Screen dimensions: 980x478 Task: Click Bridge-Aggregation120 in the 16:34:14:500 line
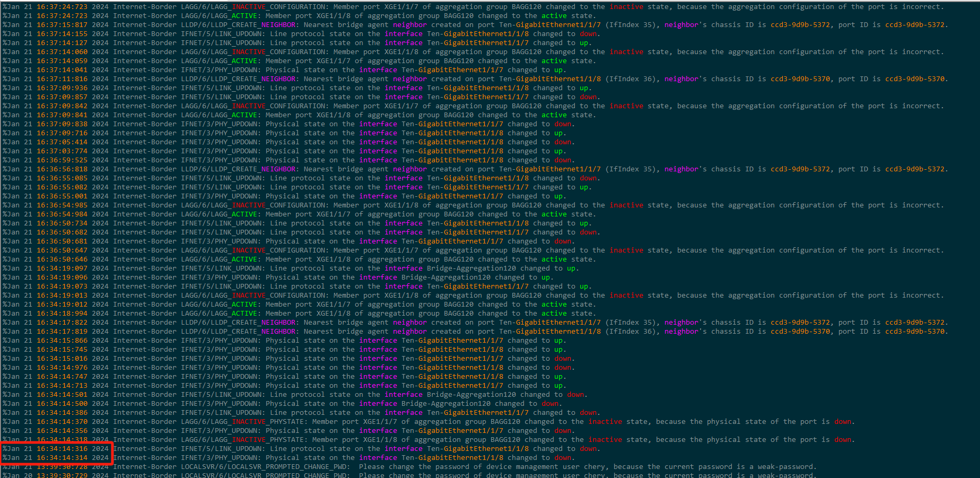tap(446, 404)
